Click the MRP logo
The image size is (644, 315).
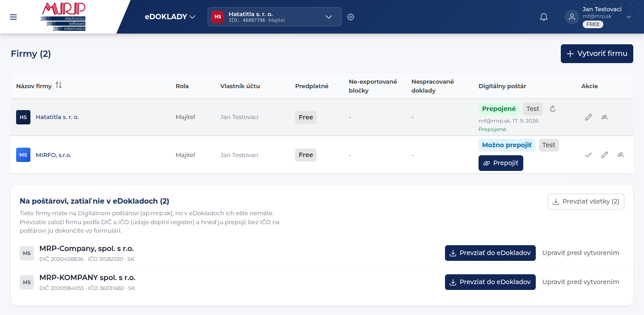click(63, 17)
